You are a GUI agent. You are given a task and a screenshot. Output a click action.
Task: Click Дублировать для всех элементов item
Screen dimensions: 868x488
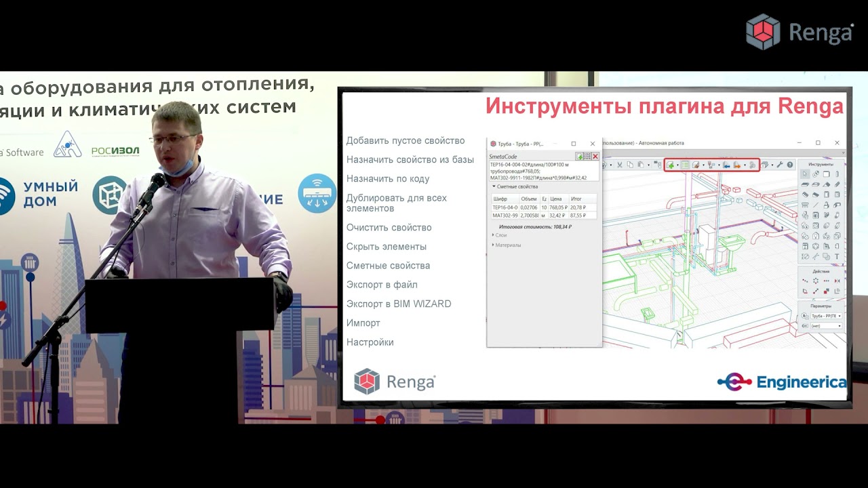click(x=397, y=203)
